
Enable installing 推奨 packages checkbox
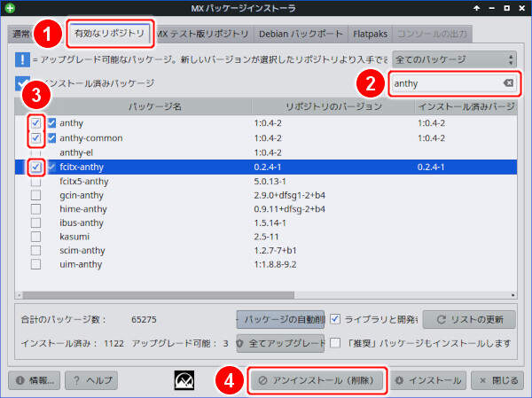tap(335, 343)
